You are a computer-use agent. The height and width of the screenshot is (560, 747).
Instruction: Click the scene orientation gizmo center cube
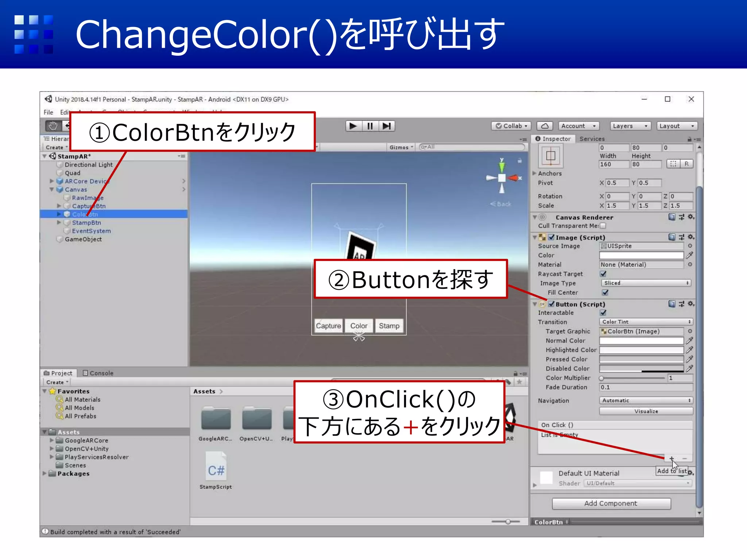pyautogui.click(x=502, y=178)
